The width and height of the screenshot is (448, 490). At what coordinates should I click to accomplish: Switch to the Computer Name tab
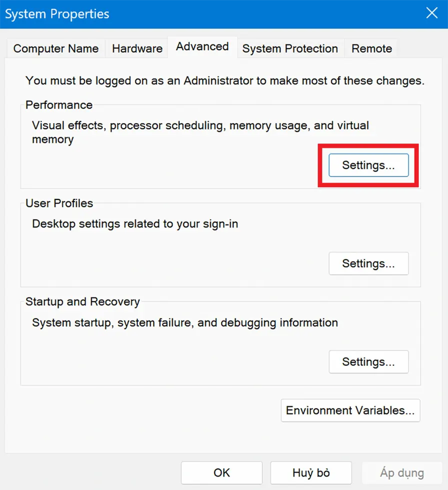55,48
